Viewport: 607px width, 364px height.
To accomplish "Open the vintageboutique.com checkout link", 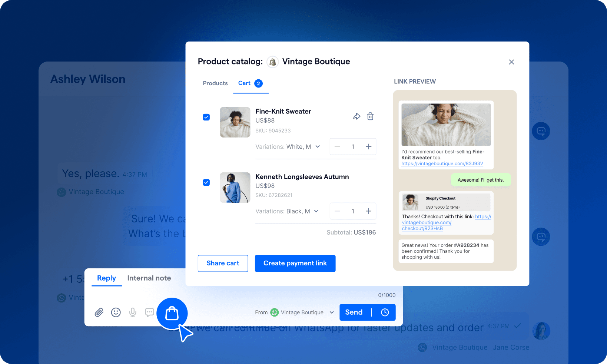I will click(x=427, y=222).
